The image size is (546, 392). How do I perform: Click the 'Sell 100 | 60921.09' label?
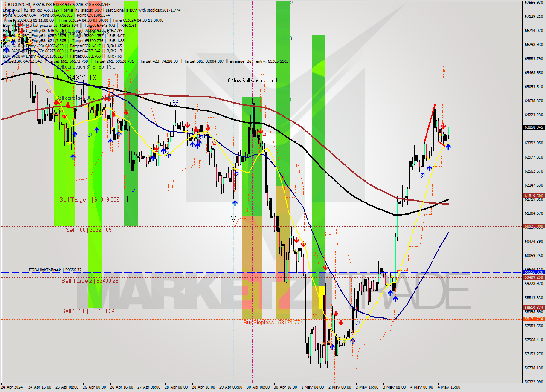(x=89, y=230)
